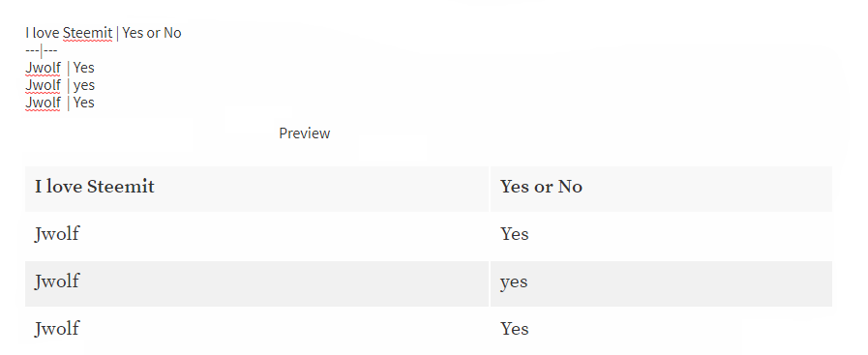The width and height of the screenshot is (868, 355).
Task: Click the Jwolf | yes lowercase editor line
Action: [x=60, y=85]
